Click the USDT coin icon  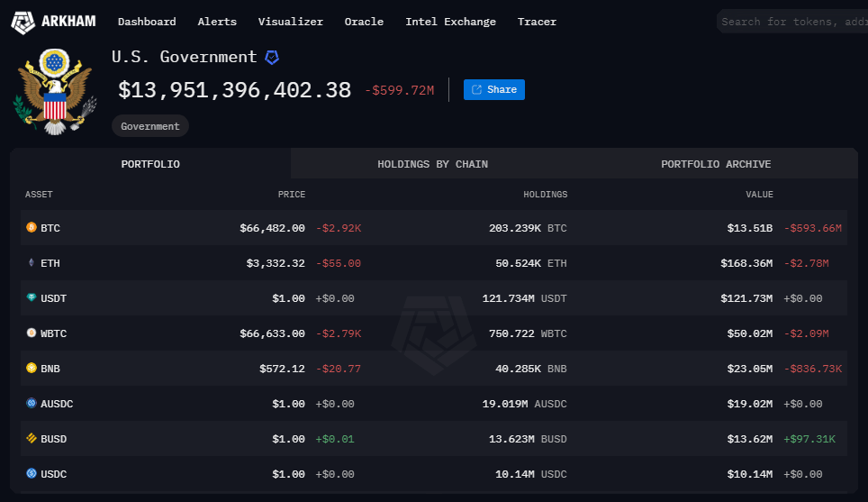click(32, 298)
